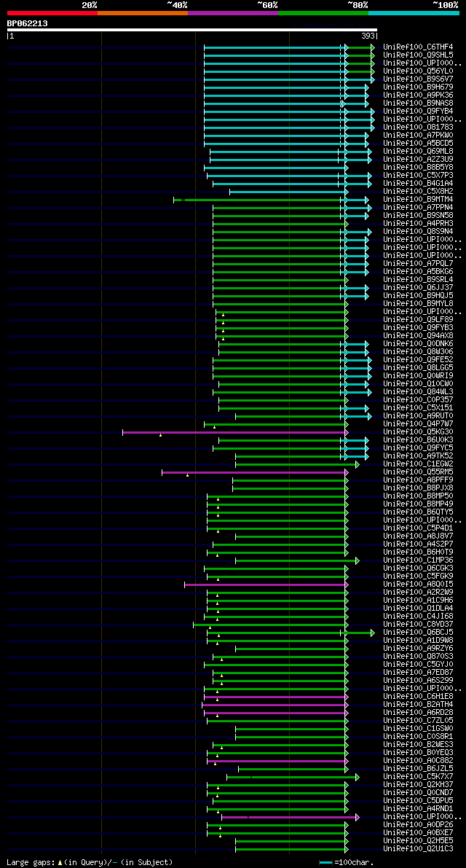466x868 pixels.
Task: Select the UniRef100_Q69ML8 label
Action: tap(418, 151)
